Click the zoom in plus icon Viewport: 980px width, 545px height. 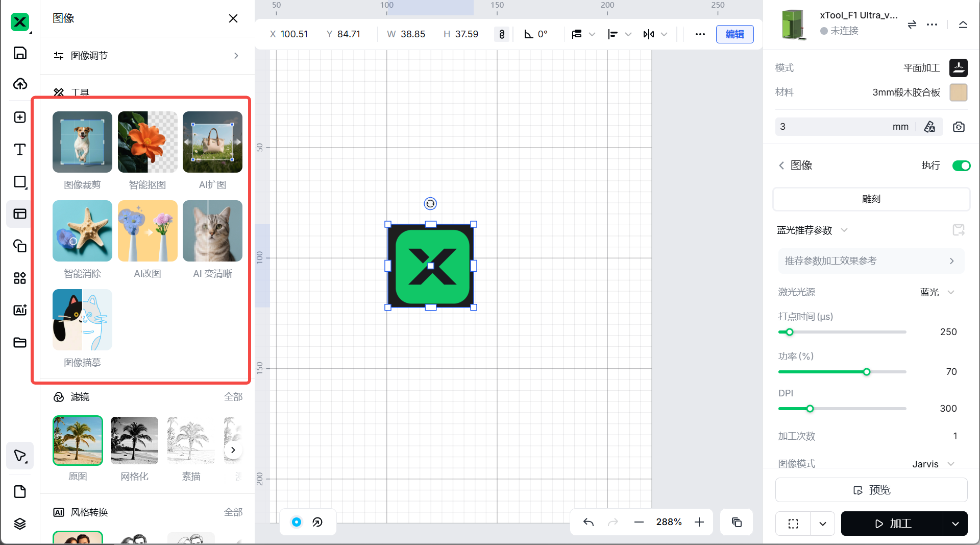click(699, 522)
